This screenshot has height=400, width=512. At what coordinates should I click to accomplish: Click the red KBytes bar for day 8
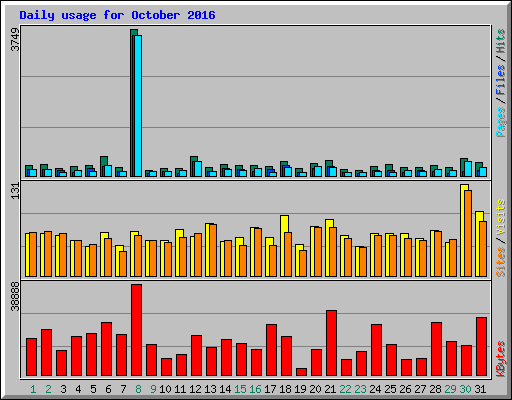tap(136, 330)
